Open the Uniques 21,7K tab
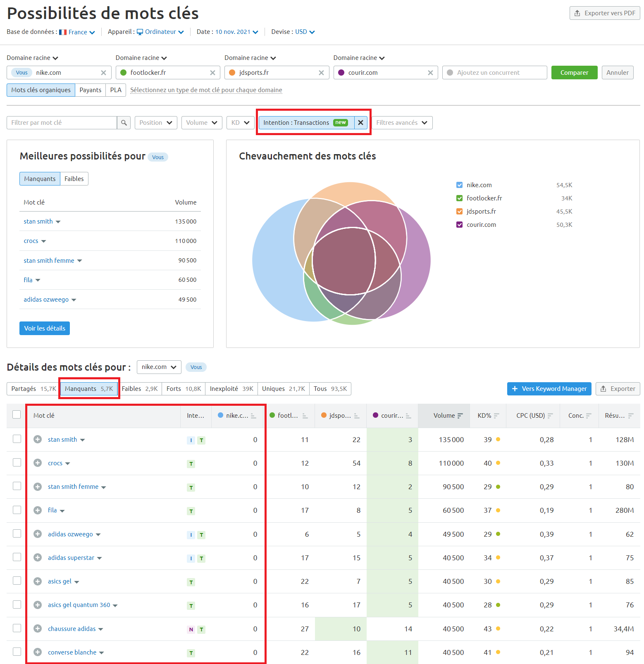Screen dimensions: 644x664 coord(283,389)
